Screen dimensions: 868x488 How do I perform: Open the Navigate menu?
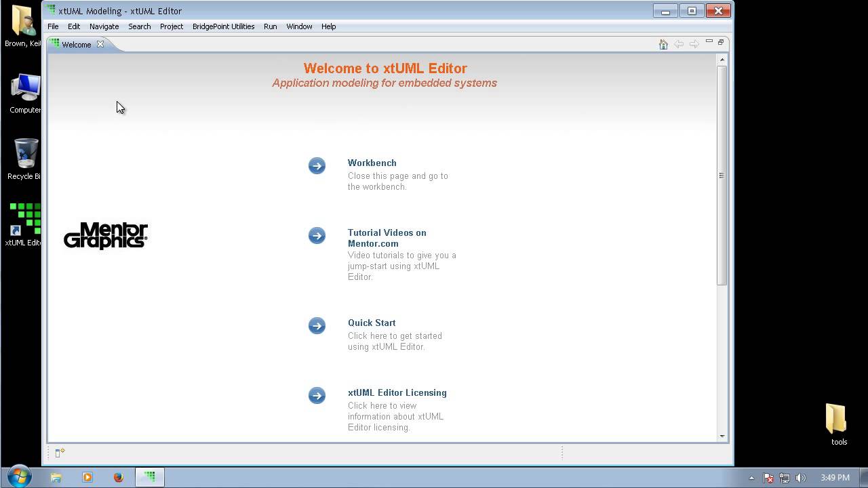click(x=104, y=26)
